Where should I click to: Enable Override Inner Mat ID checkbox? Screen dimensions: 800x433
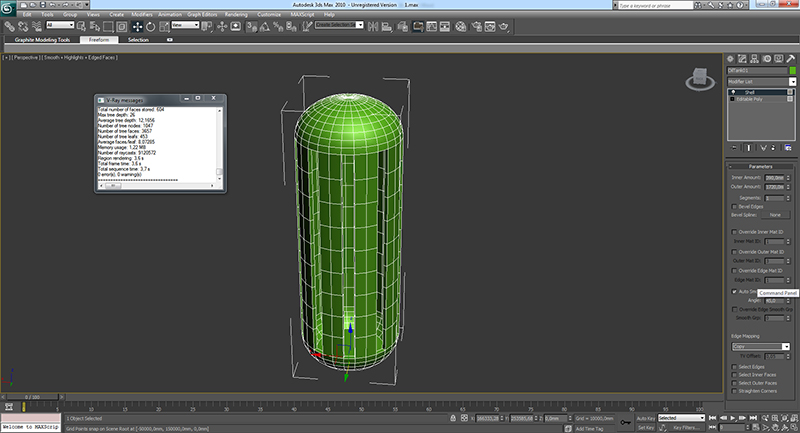tap(734, 232)
